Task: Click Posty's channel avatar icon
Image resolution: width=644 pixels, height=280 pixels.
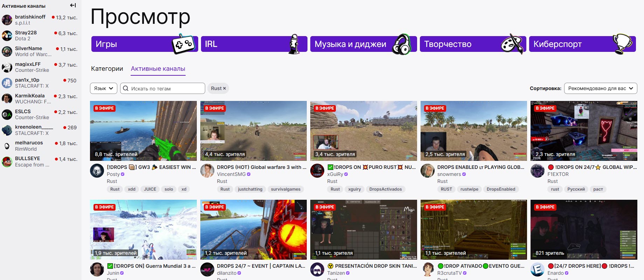Action: coord(97,171)
